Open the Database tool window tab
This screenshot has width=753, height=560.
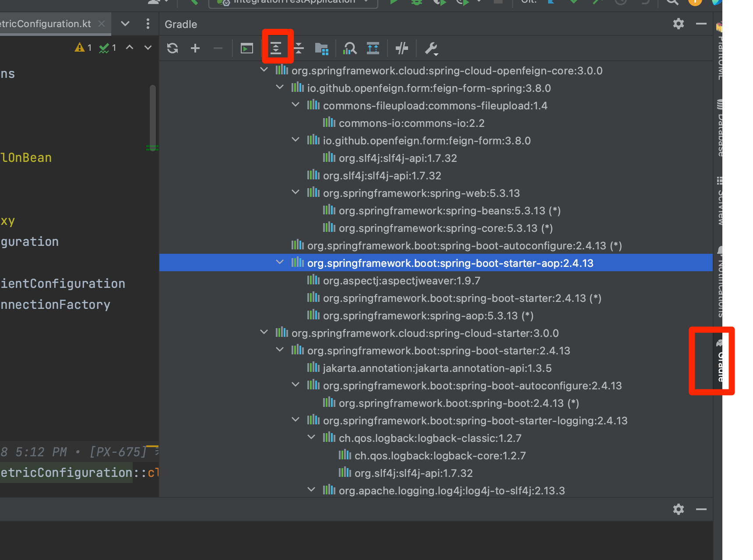(x=719, y=128)
